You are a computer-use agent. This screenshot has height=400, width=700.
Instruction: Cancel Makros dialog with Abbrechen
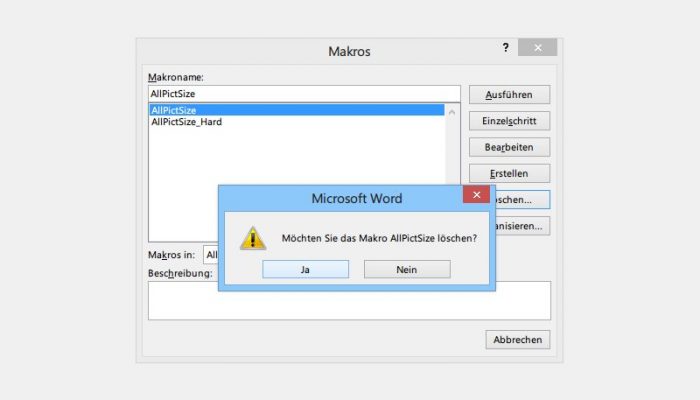[x=518, y=340]
